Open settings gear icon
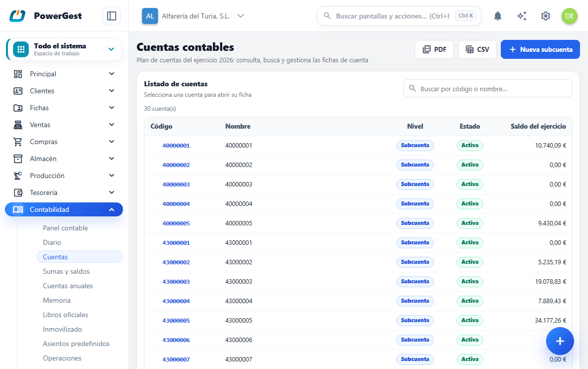The image size is (588, 369). pos(546,16)
